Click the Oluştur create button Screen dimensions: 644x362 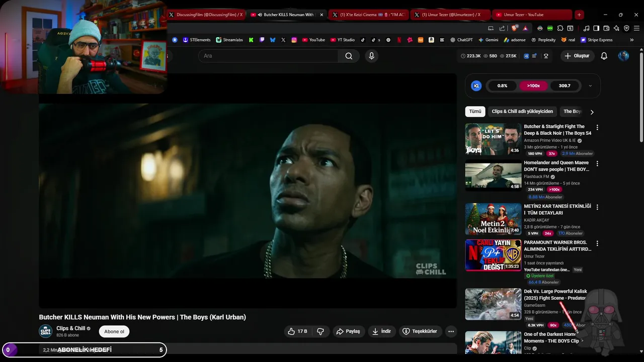[578, 56]
